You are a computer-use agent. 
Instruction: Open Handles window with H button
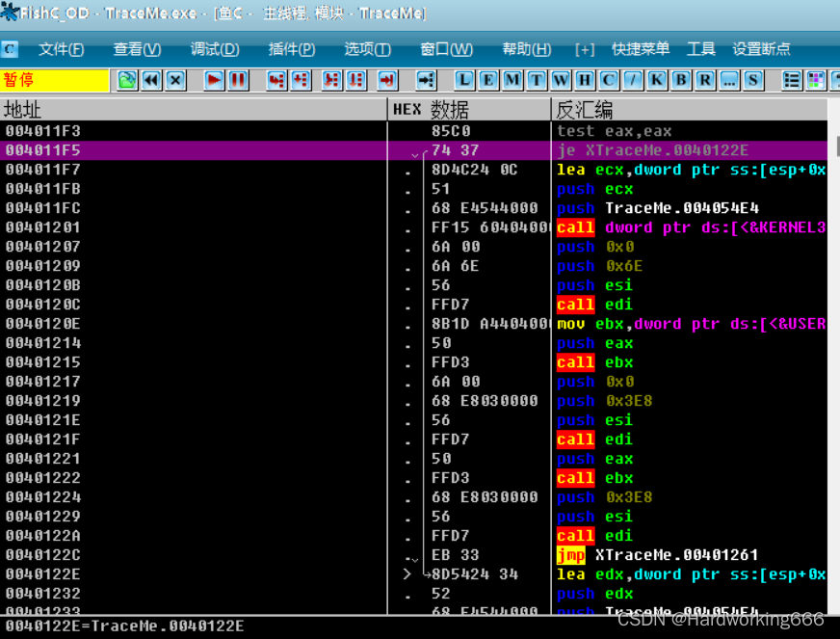pyautogui.click(x=585, y=80)
